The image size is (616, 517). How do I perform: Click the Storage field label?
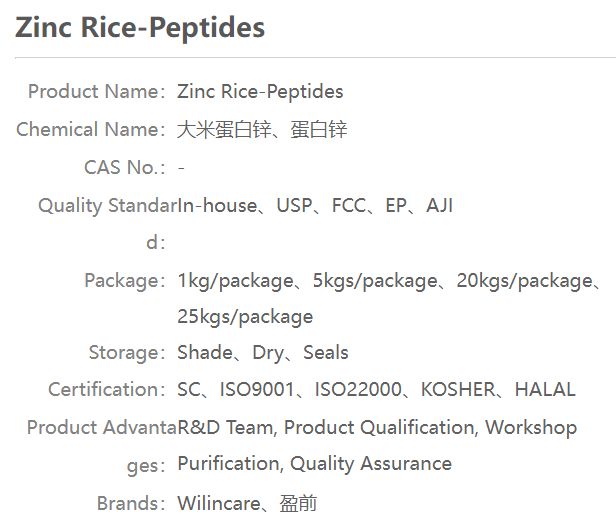126,353
